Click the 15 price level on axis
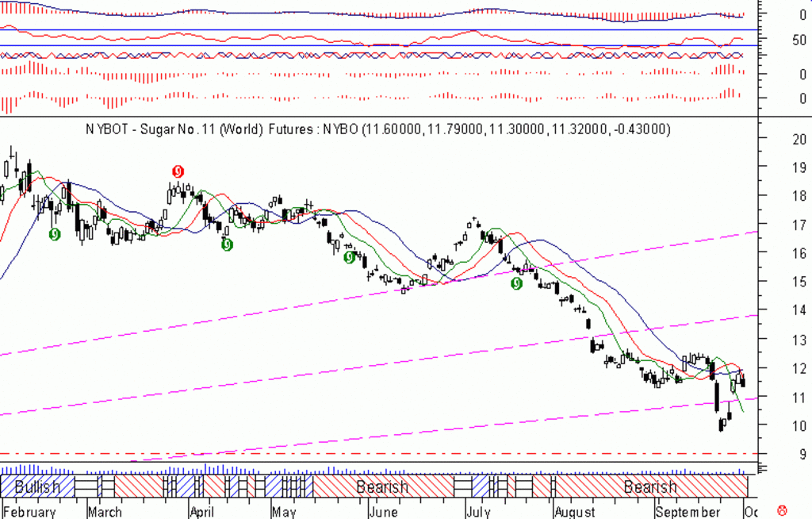Image resolution: width=812 pixels, height=519 pixels. coord(799,282)
